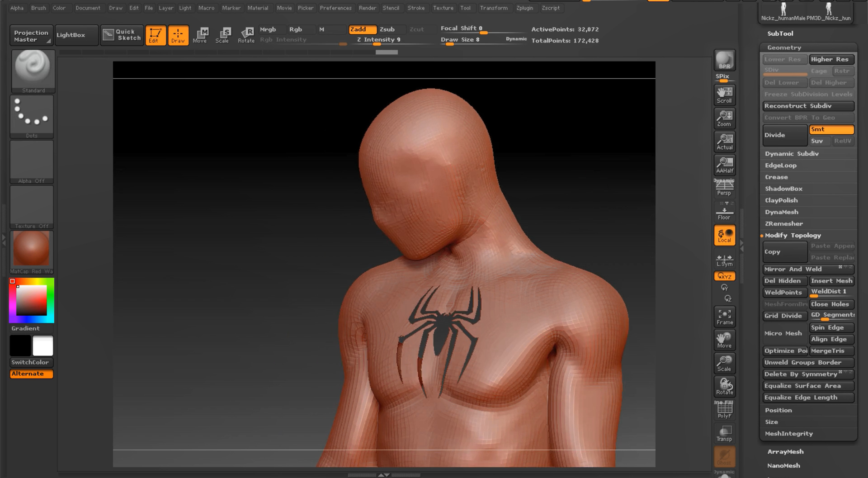The height and width of the screenshot is (478, 868).
Task: Open the Zplugin menu
Action: pos(524,8)
